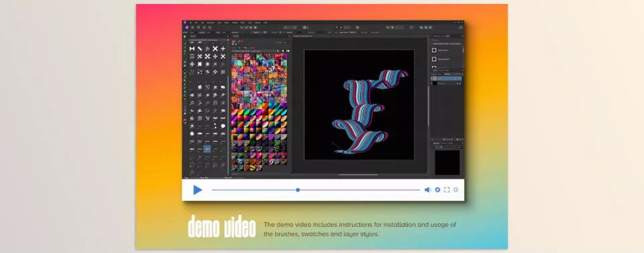Click the Navigator preview thumbnail
Image resolution: width=644 pixels, height=253 pixels.
[447, 162]
